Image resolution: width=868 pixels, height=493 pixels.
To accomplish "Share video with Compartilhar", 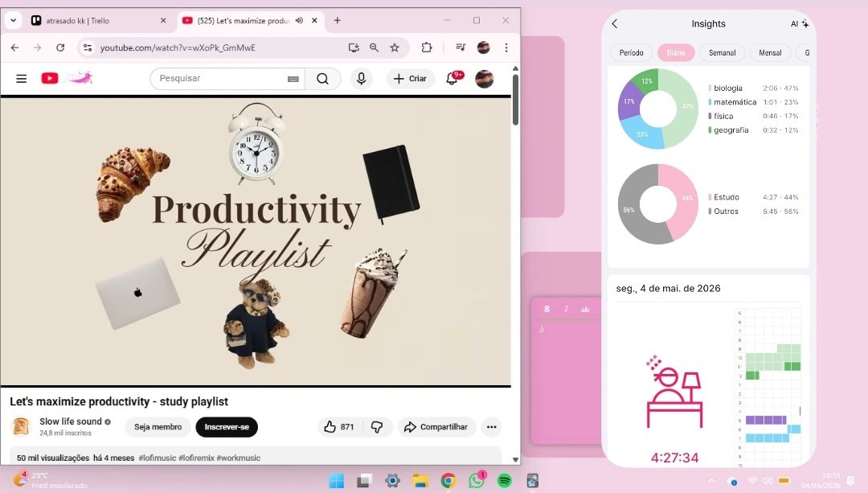I will [436, 426].
